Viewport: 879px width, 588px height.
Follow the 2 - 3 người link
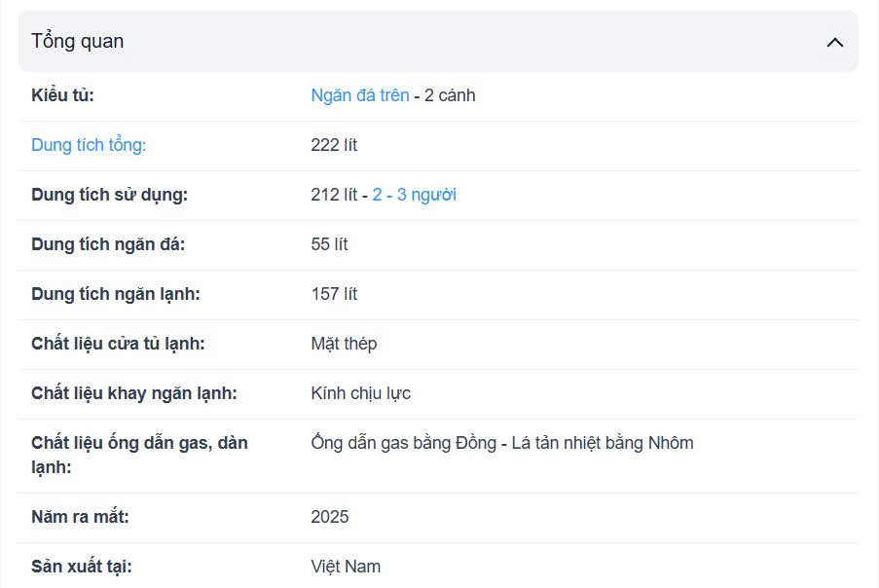tap(414, 195)
